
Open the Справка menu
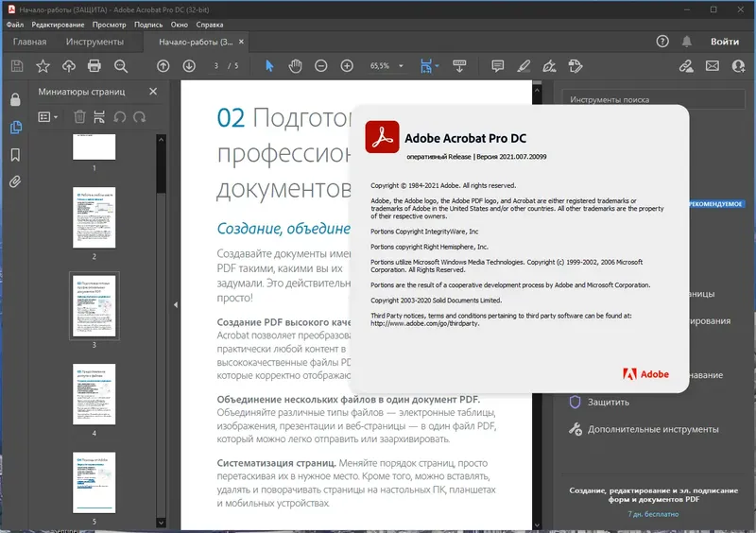tap(209, 25)
